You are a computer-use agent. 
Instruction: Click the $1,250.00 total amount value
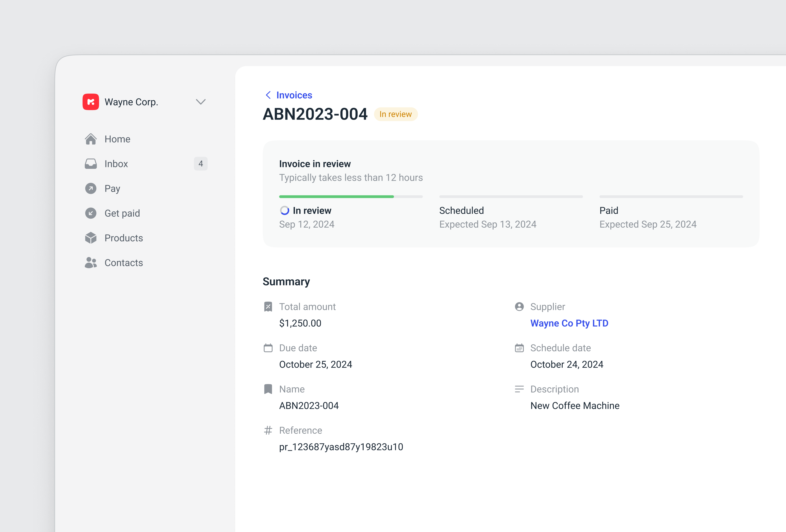(x=300, y=323)
